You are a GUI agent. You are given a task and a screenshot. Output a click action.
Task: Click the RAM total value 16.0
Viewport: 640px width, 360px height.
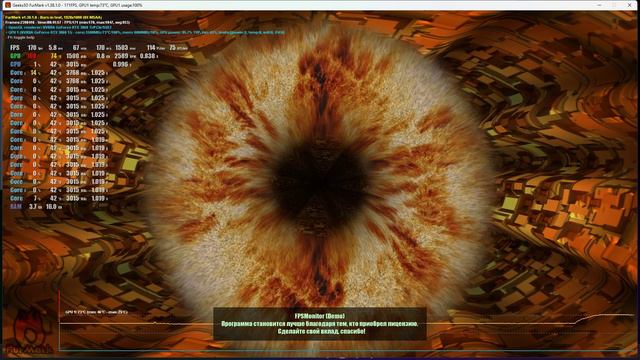point(51,207)
